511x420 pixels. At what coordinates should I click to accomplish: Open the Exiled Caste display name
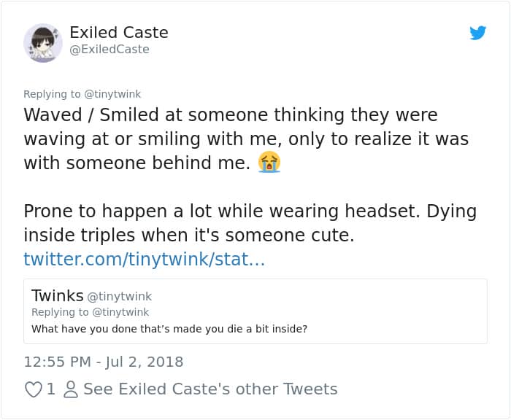(119, 33)
